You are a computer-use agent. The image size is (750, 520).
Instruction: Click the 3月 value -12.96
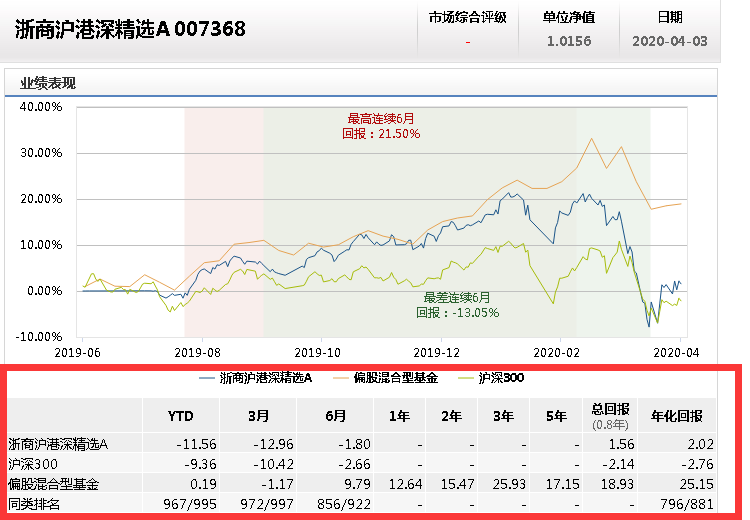[x=273, y=444]
